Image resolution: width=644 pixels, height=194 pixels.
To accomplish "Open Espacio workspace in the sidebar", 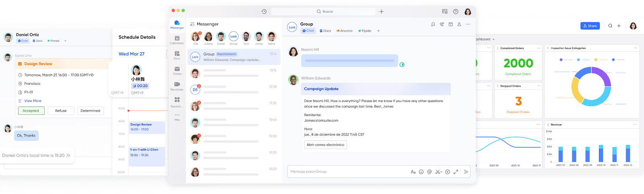I will point(177,102).
